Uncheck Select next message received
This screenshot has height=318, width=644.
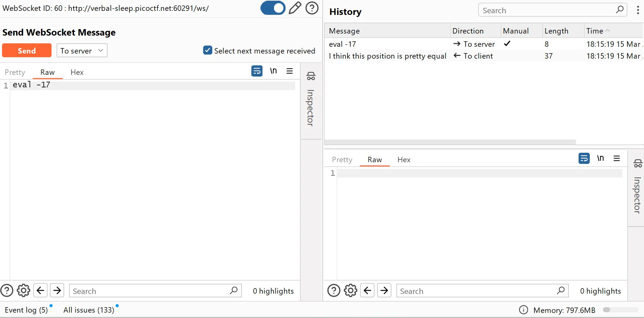[x=208, y=50]
